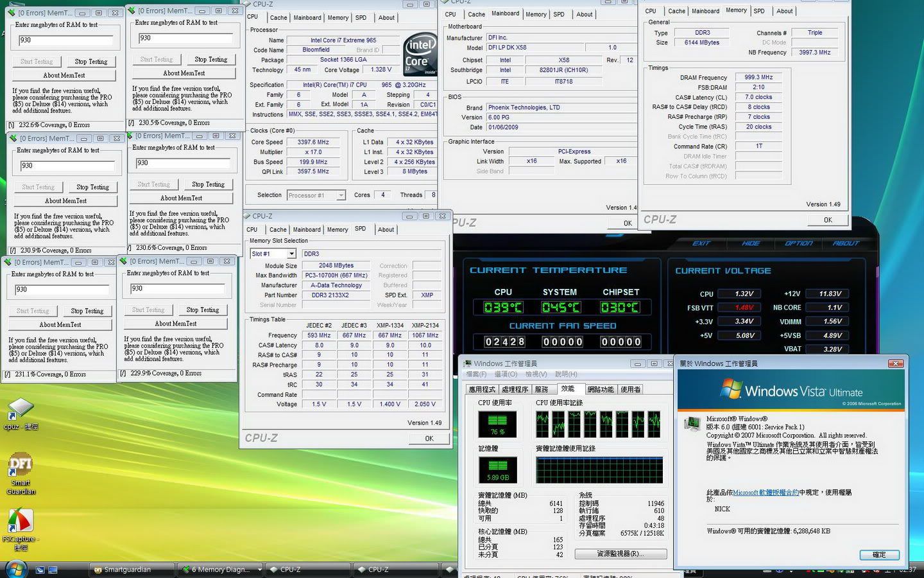Screen dimensions: 924x578
Task: Click OK in the CPU-Z Mainboard window
Action: [x=628, y=223]
